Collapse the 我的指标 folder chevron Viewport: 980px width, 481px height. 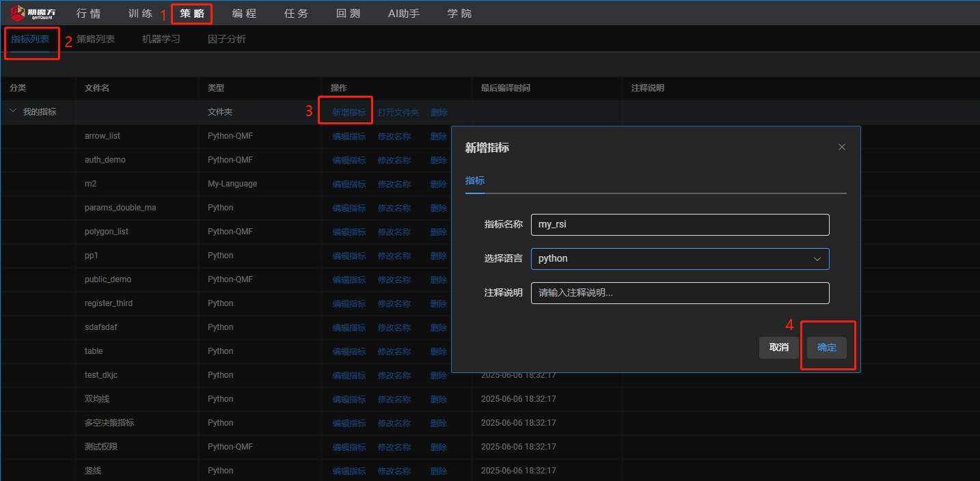pos(13,111)
